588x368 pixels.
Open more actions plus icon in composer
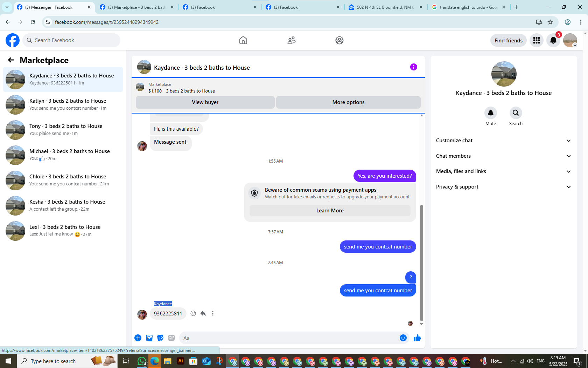click(138, 338)
